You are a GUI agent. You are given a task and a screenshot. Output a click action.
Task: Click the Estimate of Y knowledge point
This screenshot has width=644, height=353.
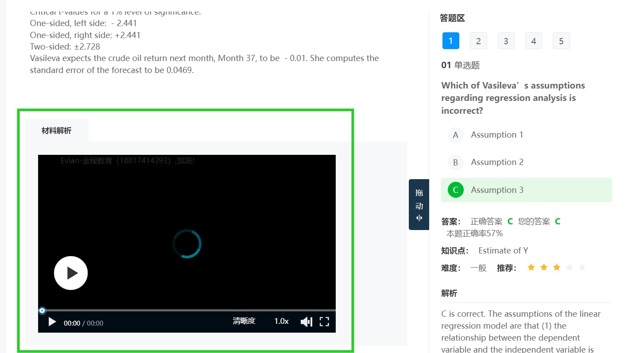pyautogui.click(x=503, y=250)
